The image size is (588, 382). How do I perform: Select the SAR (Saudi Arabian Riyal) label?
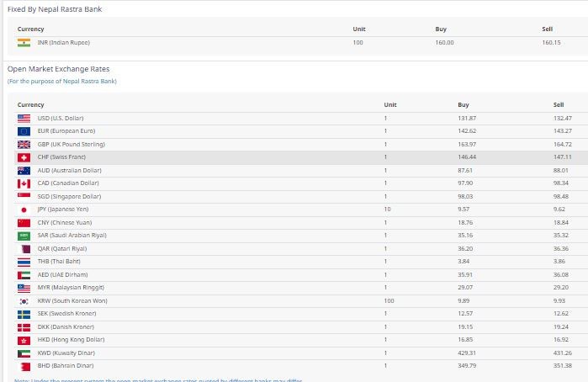pyautogui.click(x=72, y=236)
